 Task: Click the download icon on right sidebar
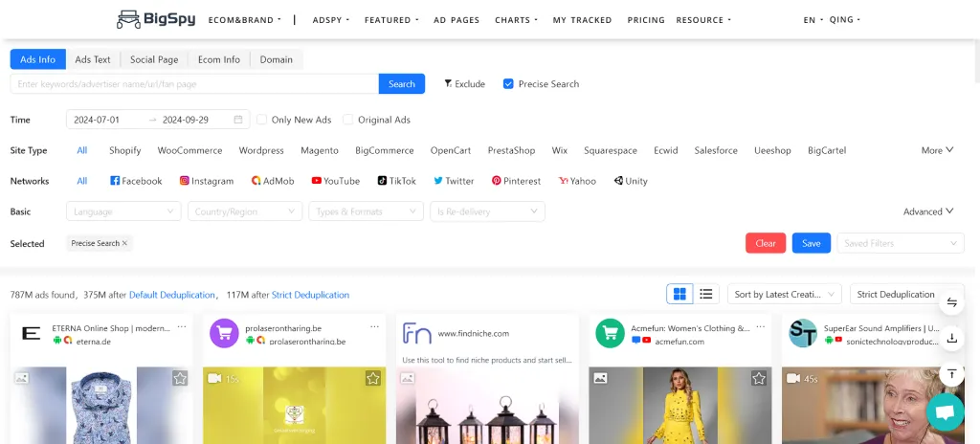click(951, 338)
